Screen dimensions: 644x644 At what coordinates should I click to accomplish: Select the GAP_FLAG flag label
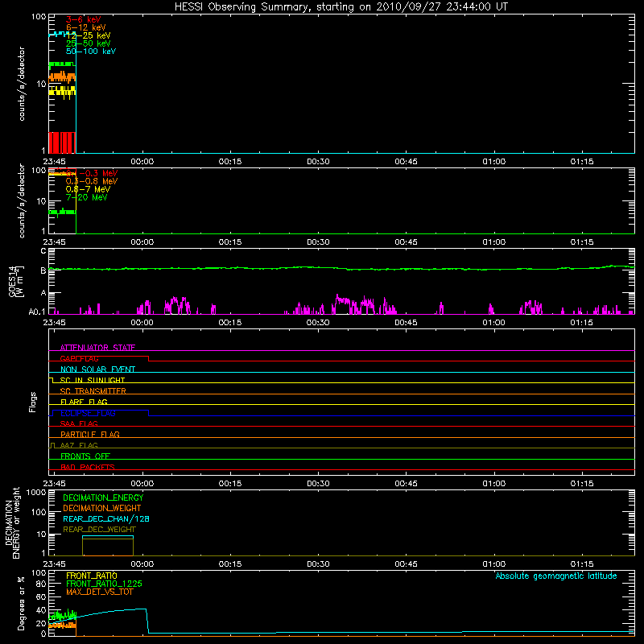click(x=79, y=358)
